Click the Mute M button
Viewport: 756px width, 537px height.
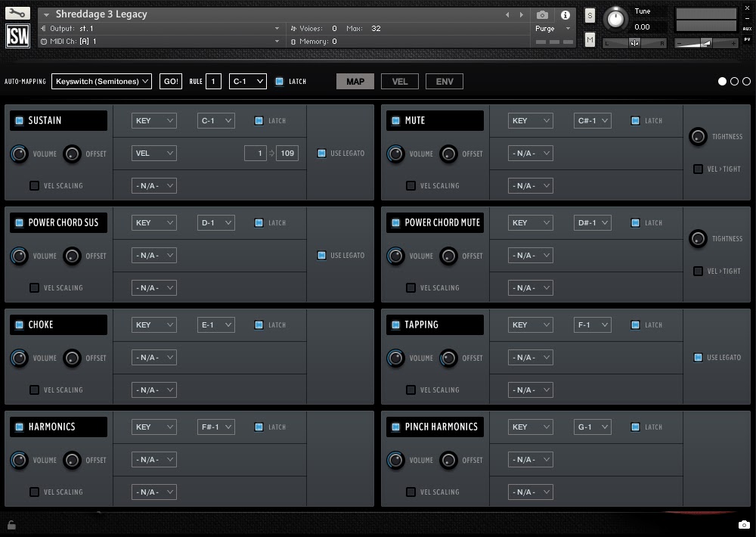[x=590, y=39]
